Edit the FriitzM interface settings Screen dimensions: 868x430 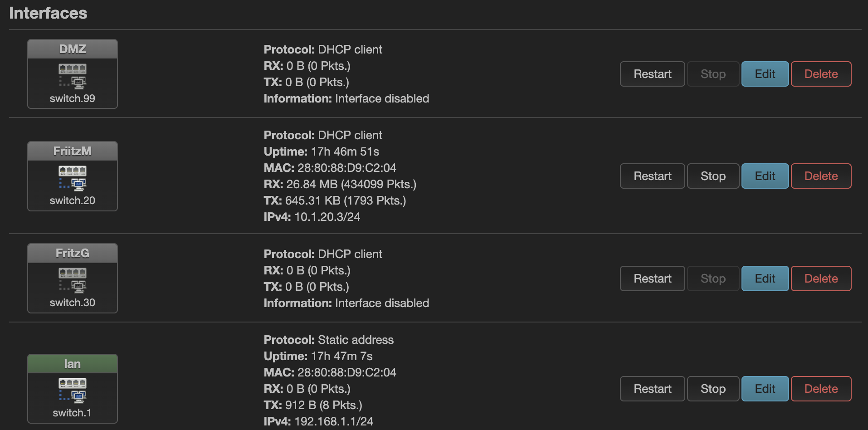tap(765, 176)
